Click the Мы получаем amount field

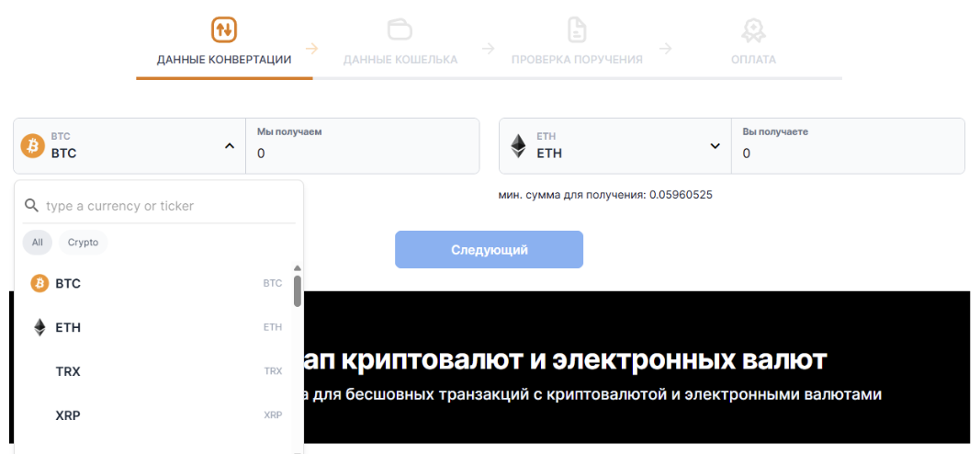(x=363, y=146)
